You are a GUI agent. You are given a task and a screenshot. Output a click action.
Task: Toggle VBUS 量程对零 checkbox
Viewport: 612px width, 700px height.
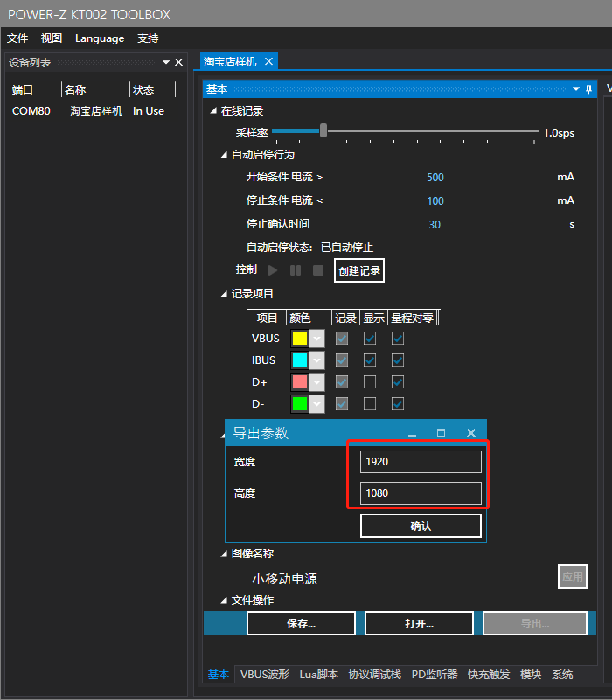pos(398,339)
